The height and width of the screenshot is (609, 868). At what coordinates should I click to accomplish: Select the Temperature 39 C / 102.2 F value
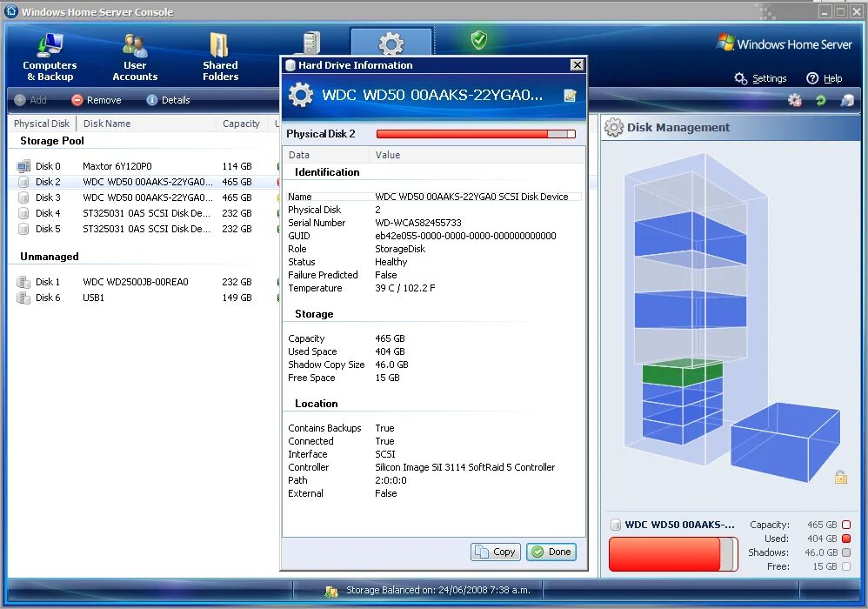coord(404,288)
